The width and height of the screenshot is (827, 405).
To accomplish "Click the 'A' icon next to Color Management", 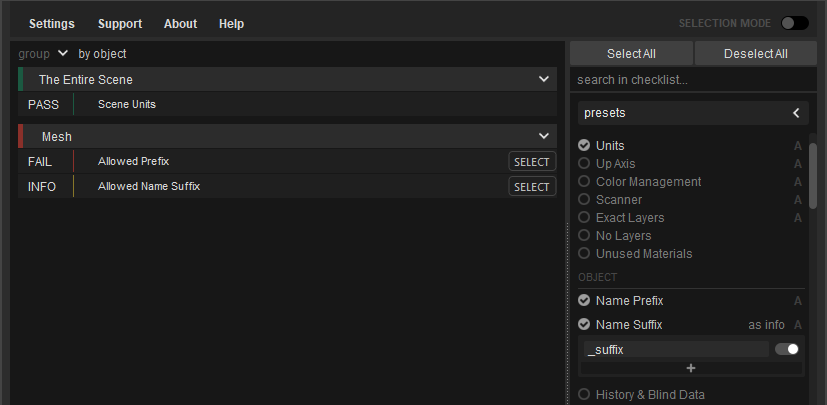I will (797, 182).
